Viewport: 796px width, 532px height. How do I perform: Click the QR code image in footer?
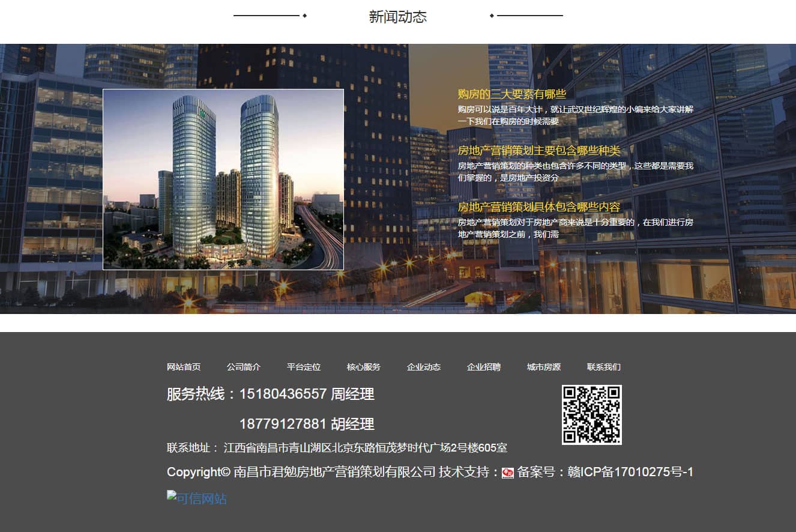pyautogui.click(x=591, y=415)
